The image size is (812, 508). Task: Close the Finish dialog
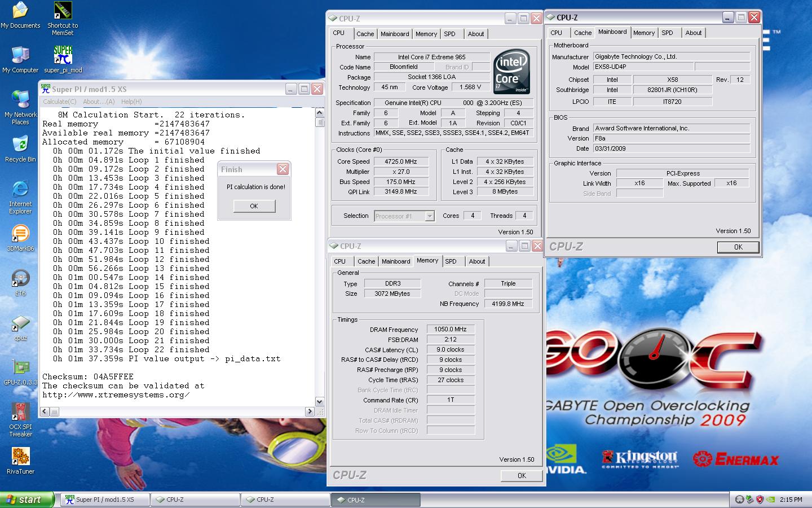pyautogui.click(x=283, y=169)
